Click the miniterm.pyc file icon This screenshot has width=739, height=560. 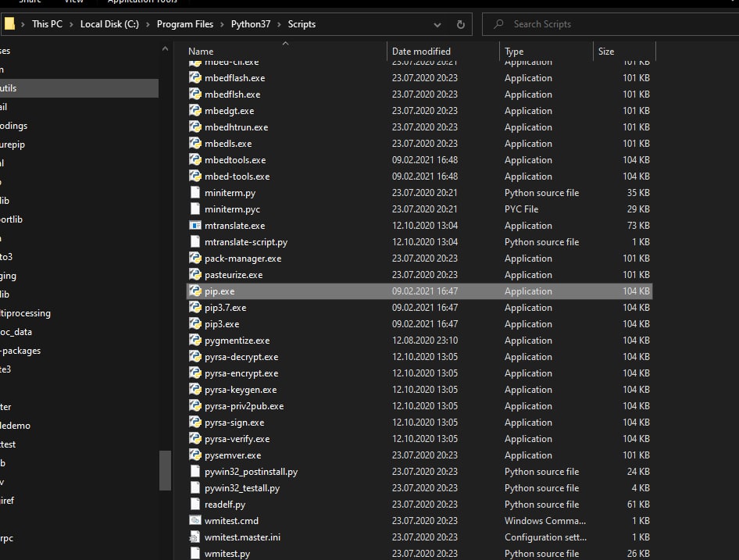click(195, 209)
